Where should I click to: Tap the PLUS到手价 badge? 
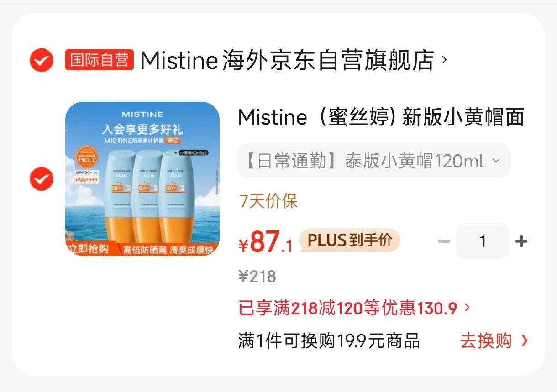tap(350, 240)
